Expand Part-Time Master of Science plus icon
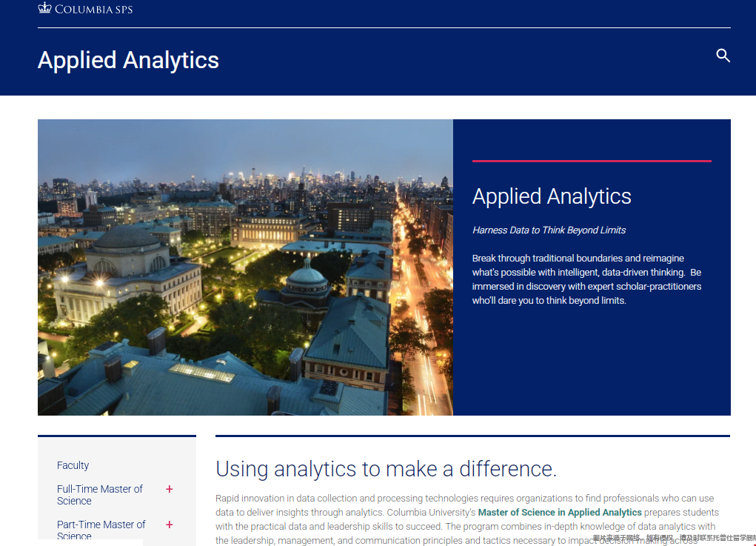The height and width of the screenshot is (546, 756). 170,525
